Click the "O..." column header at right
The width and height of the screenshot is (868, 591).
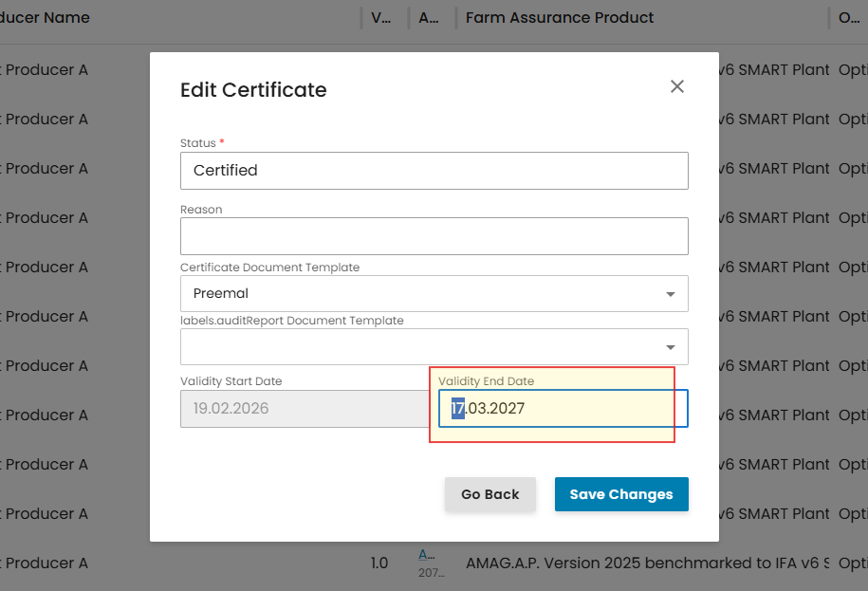(x=849, y=17)
